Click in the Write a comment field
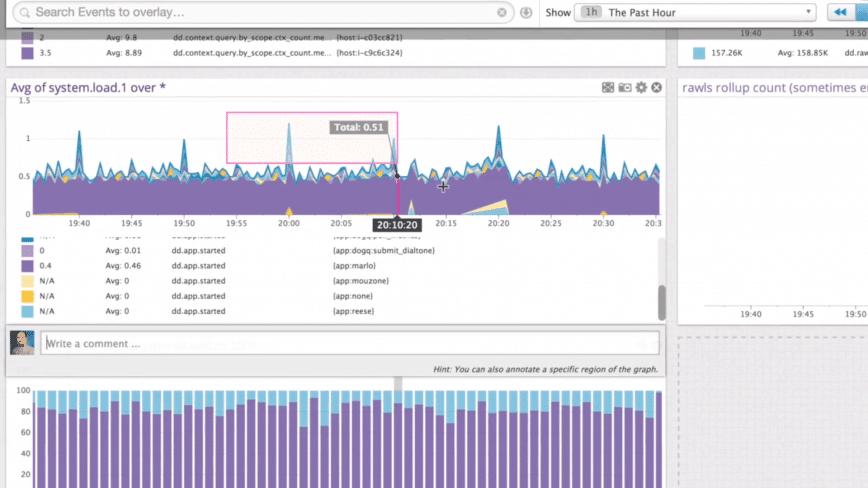Screen dimensions: 868x488 [x=350, y=344]
